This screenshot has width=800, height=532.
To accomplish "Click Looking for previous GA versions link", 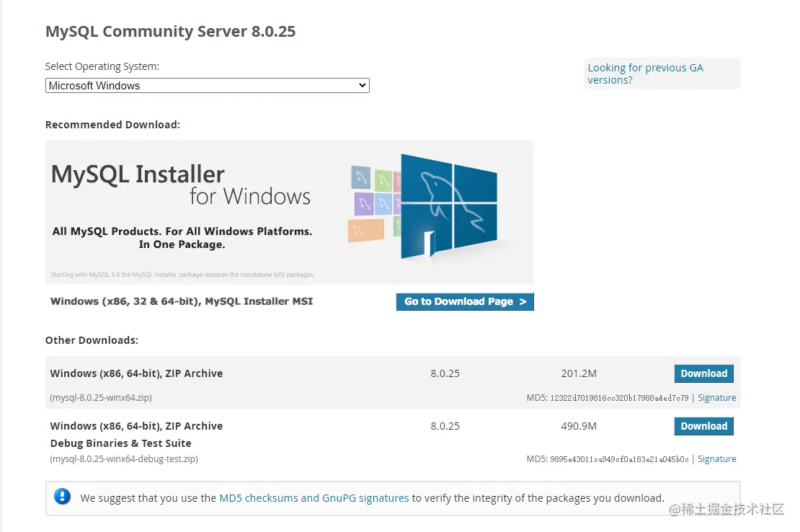I will pyautogui.click(x=645, y=74).
